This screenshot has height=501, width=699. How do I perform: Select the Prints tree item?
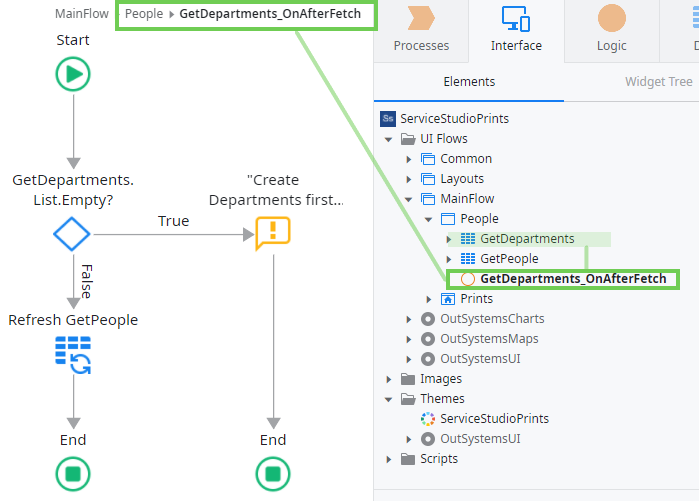(x=477, y=299)
